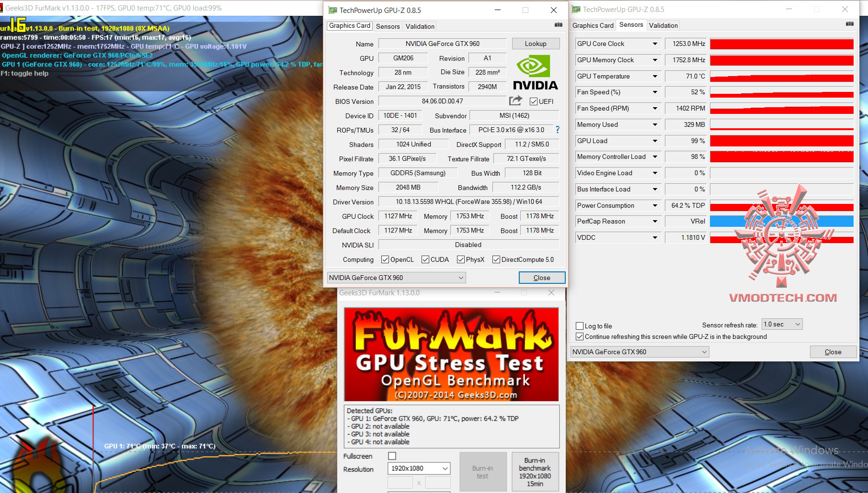Click the NVIDIA SLI field showing Disabled
This screenshot has width=868, height=493.
pos(468,245)
